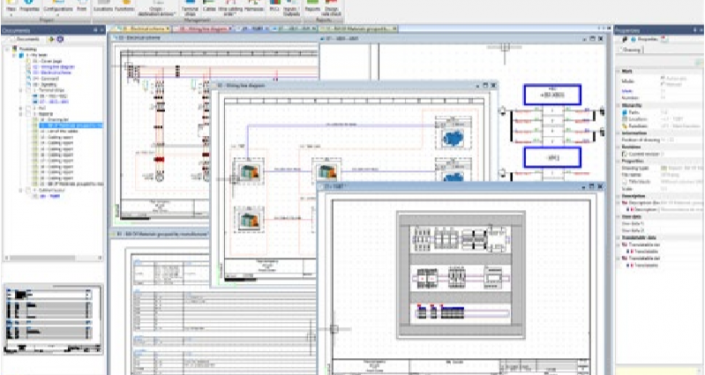Open Cover page in document tree
Screen dimensions: 705x375
[x=47, y=61]
